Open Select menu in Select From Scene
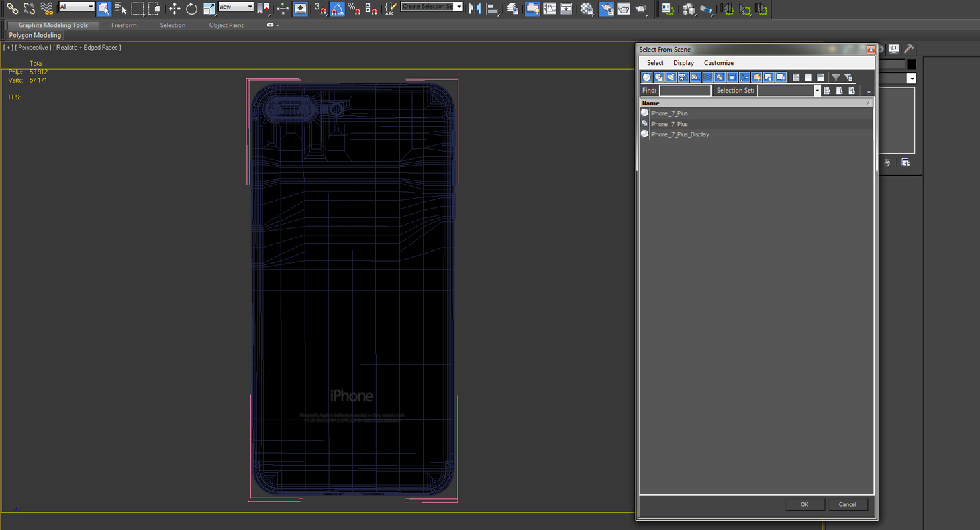This screenshot has width=980, height=530. [x=656, y=63]
